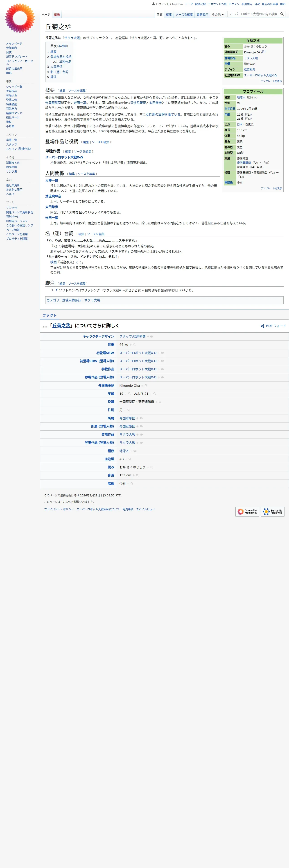Click magnifier icon in 読み fact row
289x868 pixels.
coord(152,467)
